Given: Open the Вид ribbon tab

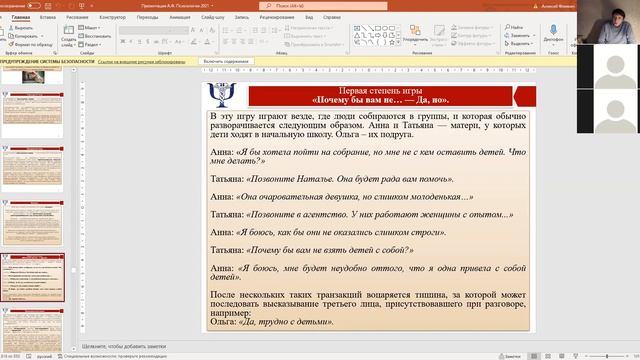Looking at the screenshot, I should 309,18.
